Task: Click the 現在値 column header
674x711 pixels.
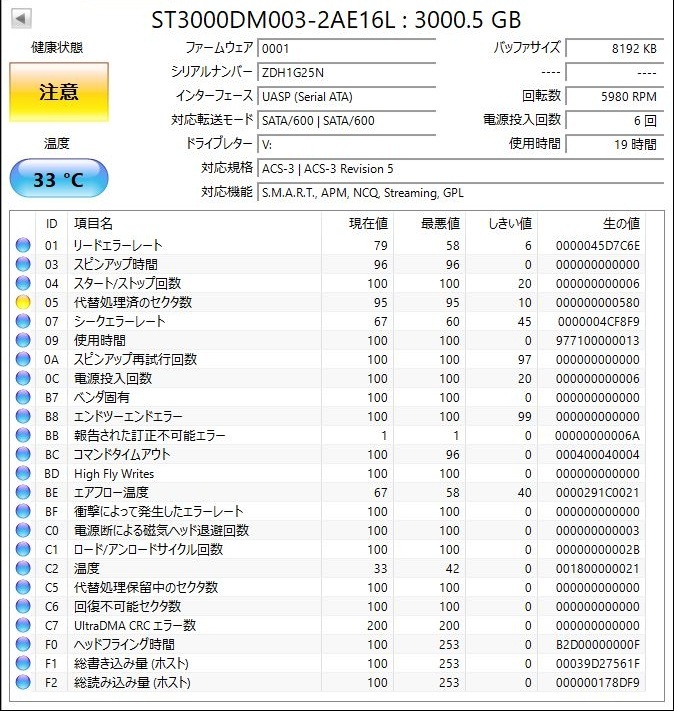Action: pyautogui.click(x=357, y=224)
